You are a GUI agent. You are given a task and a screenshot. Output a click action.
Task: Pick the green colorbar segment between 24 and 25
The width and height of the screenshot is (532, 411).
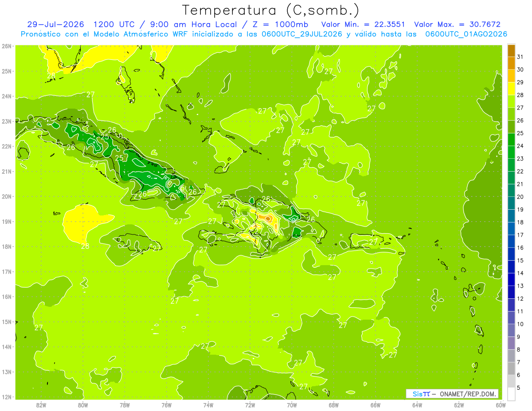pos(511,140)
